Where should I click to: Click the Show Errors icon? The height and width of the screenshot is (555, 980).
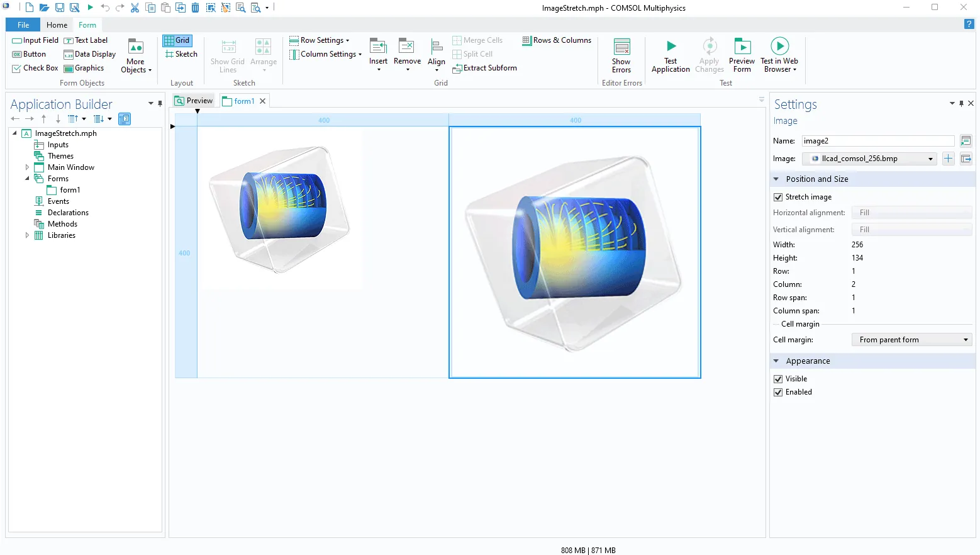click(621, 47)
